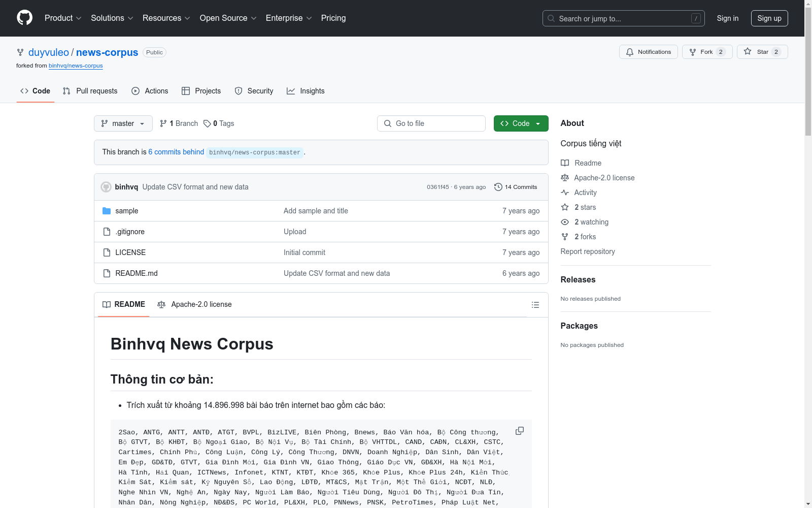
Task: Open the Pricing link
Action: pos(333,18)
